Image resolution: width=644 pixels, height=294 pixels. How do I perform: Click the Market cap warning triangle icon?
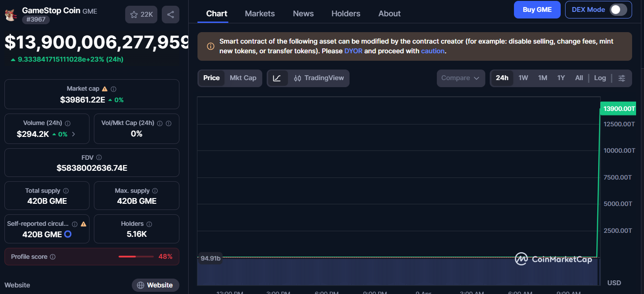pos(104,89)
